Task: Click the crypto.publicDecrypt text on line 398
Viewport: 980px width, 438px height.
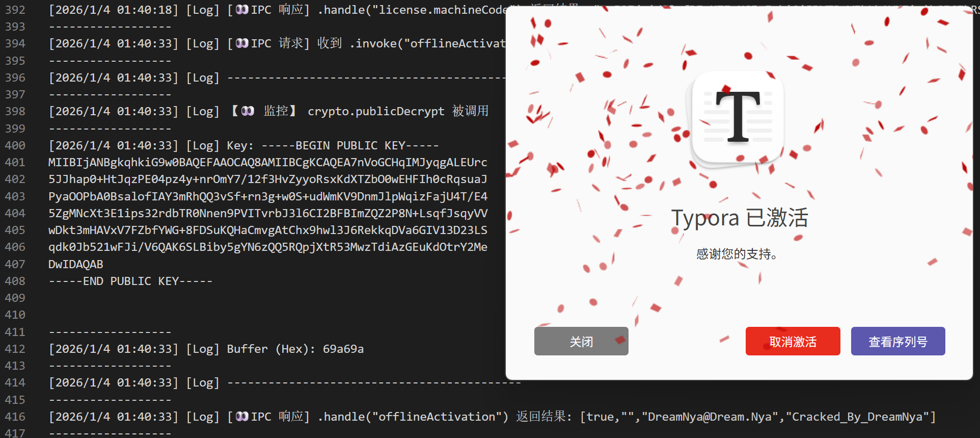Action: [x=375, y=111]
